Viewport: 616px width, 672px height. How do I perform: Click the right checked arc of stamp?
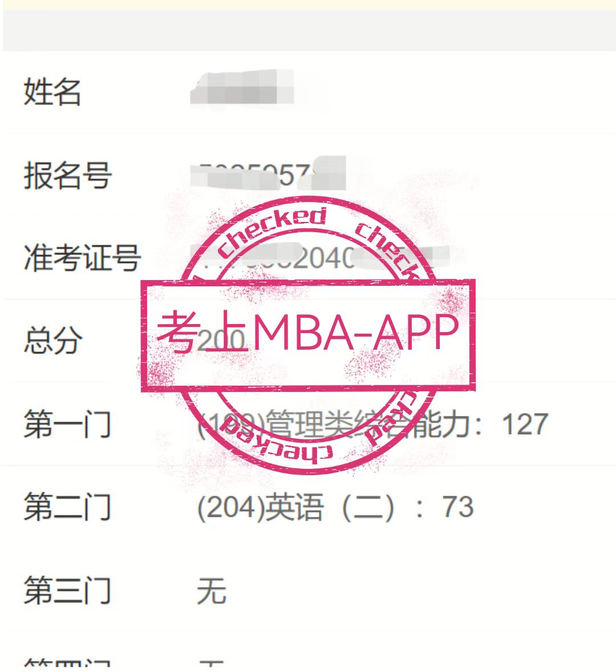pos(388,250)
